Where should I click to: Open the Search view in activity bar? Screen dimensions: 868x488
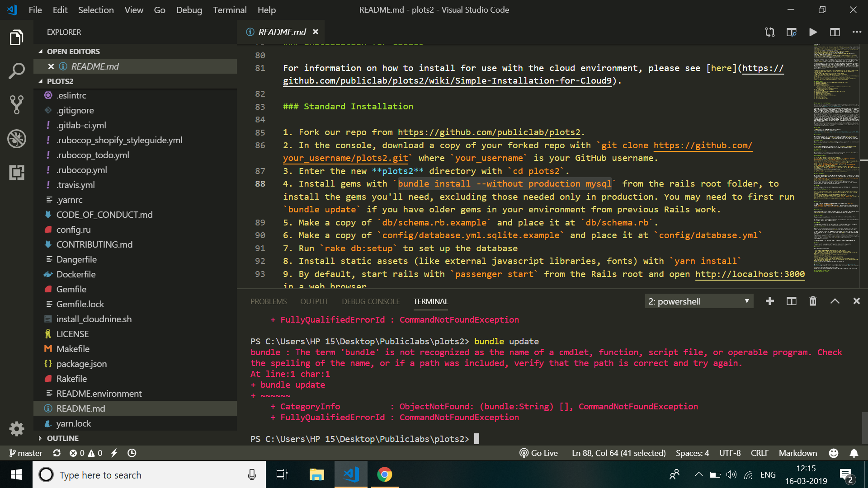click(17, 71)
